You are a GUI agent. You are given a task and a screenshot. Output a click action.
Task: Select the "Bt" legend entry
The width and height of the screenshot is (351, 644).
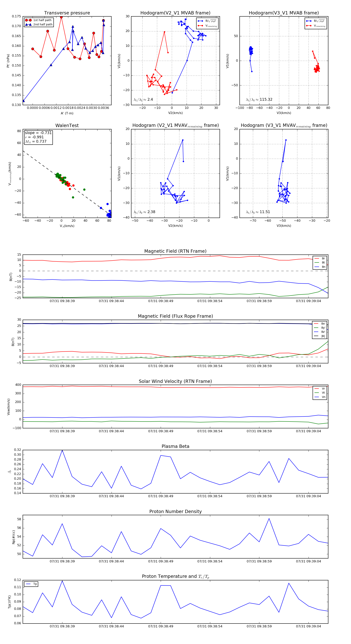320,262
